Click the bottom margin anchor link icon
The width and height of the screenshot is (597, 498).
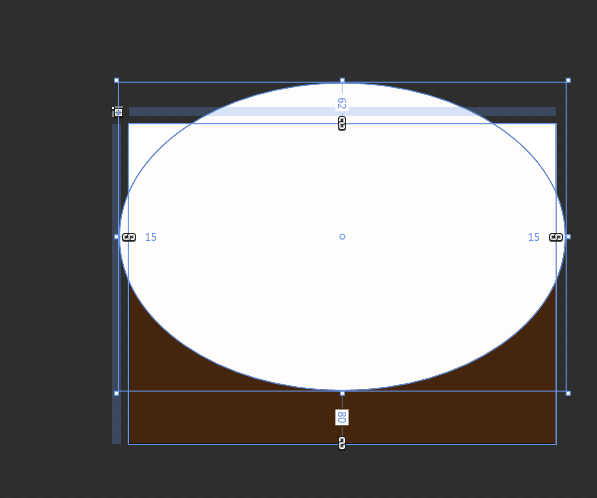point(342,443)
